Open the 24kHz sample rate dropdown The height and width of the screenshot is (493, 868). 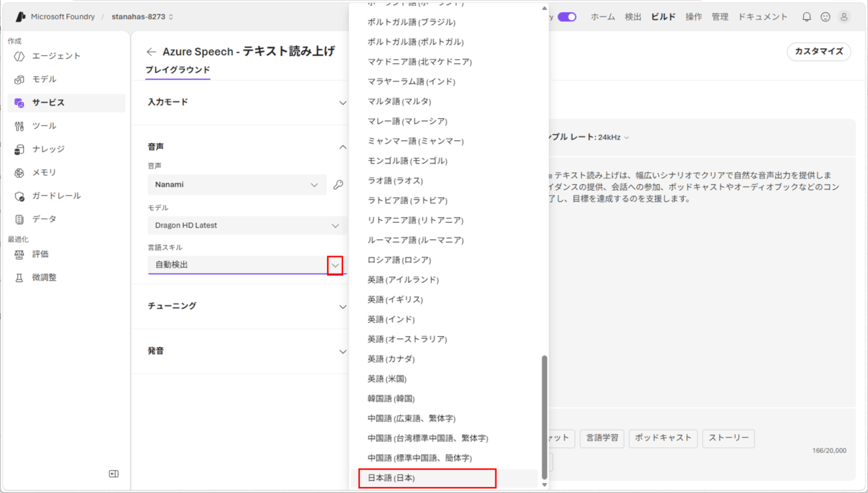click(x=614, y=137)
